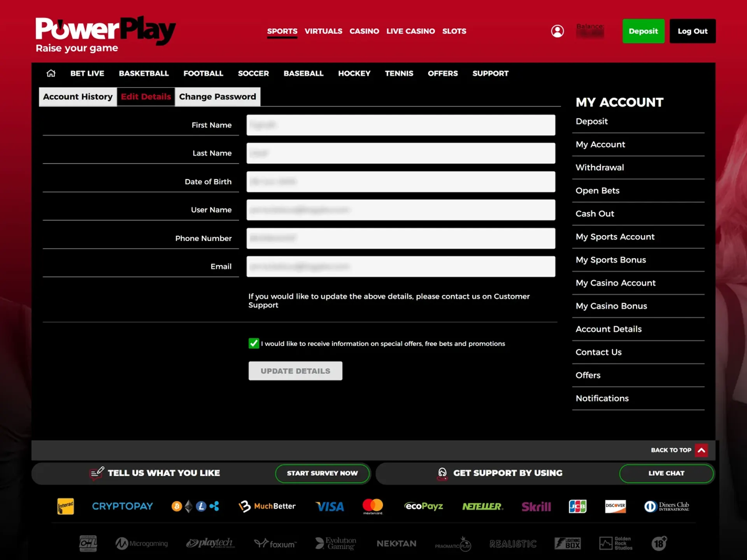Image resolution: width=747 pixels, height=560 pixels.
Task: Click the support headset icon
Action: [442, 473]
